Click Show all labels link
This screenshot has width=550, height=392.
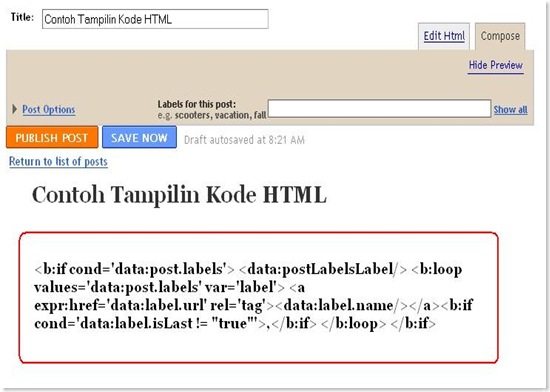point(510,109)
